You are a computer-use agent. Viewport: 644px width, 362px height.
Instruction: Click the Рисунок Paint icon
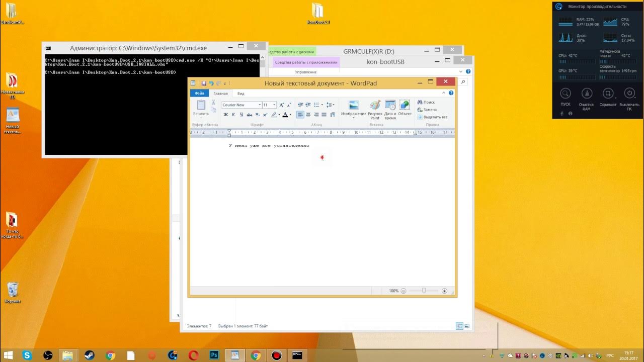(x=375, y=105)
